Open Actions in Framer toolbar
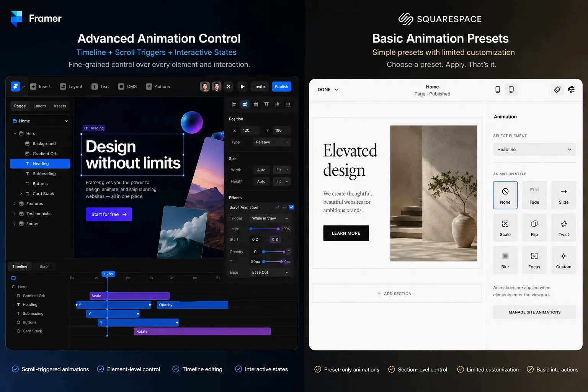Screen dimensions: 588x392 pyautogui.click(x=158, y=87)
